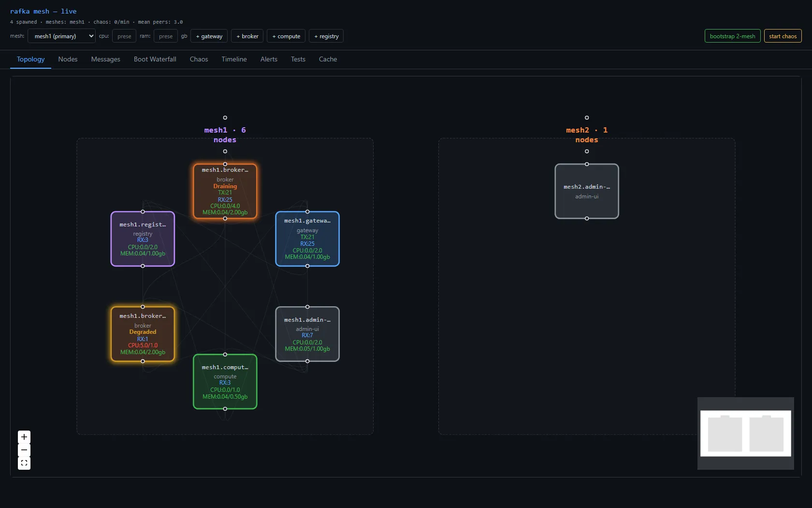Open the Messages tab
Image resolution: width=812 pixels, height=508 pixels.
[106, 59]
